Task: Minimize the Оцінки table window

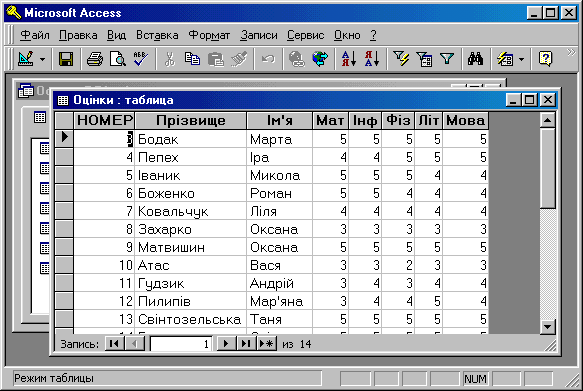Action: pos(513,100)
